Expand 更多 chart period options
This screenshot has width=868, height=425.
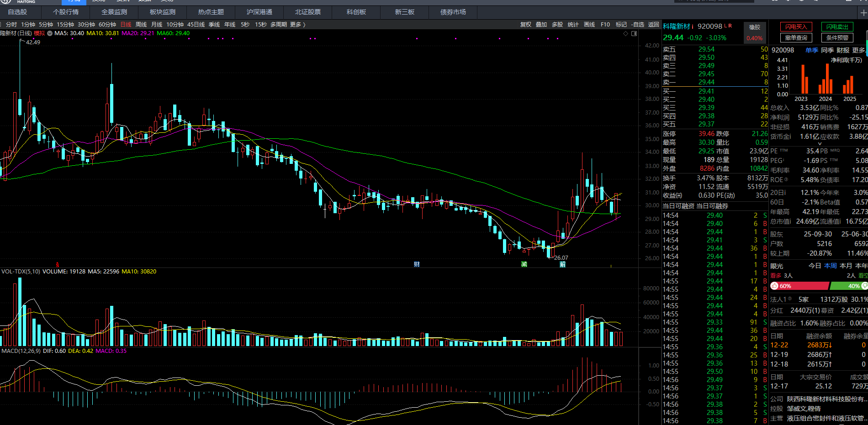(297, 25)
